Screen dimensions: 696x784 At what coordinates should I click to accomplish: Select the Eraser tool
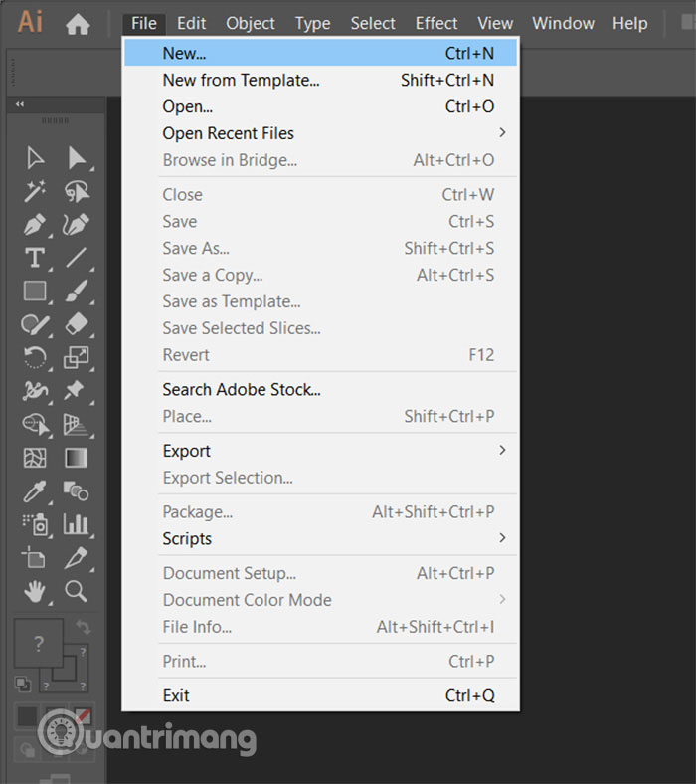(x=77, y=324)
